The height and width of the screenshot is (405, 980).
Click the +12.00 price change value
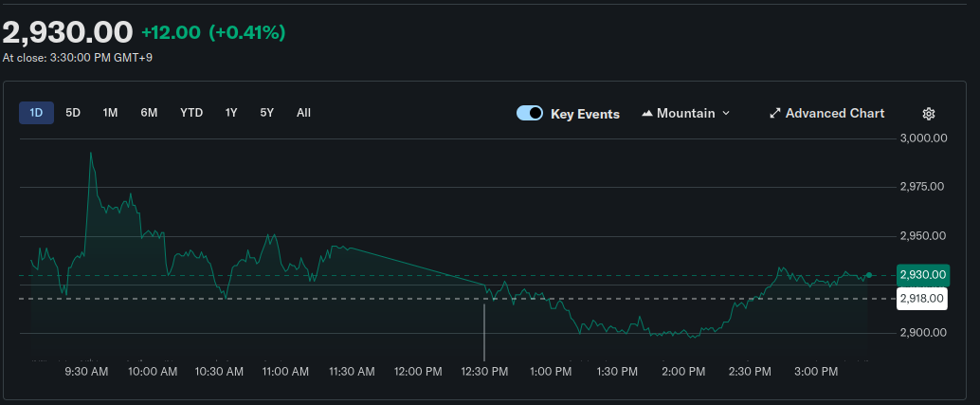coord(171,32)
